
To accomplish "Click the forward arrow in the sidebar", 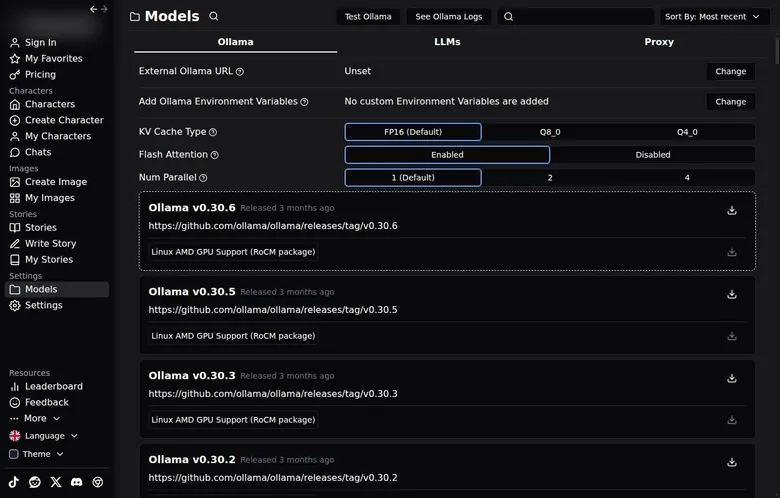I will click(x=104, y=9).
